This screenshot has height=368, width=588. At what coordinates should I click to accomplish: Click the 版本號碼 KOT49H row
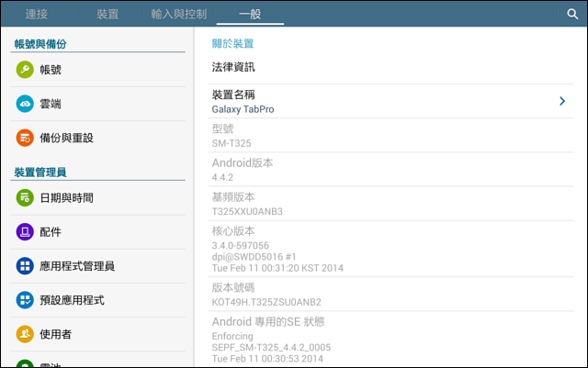tap(390, 295)
